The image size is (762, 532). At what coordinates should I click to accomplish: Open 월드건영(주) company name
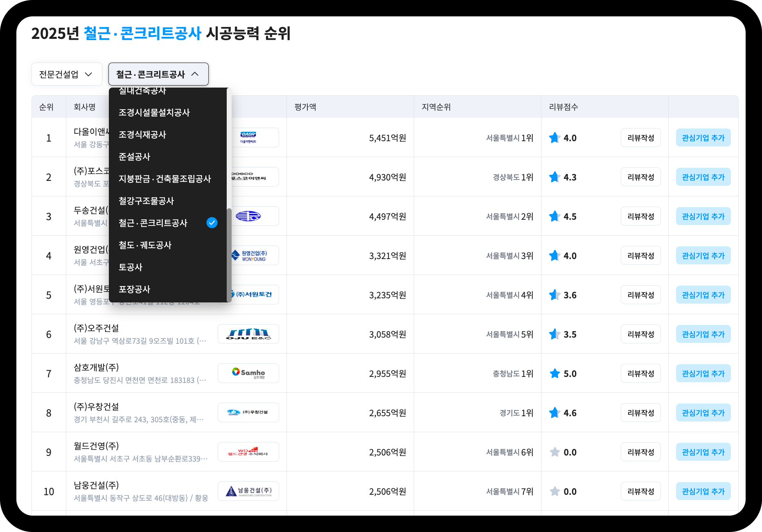96,446
